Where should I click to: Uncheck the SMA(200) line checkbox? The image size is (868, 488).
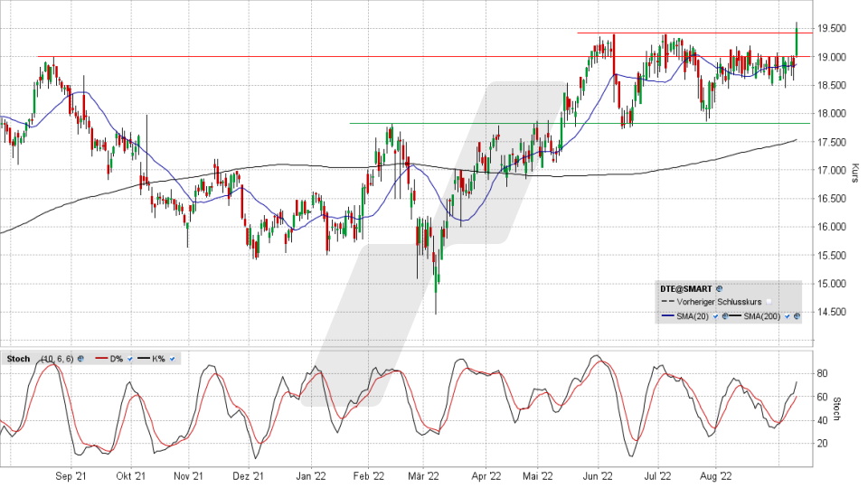(788, 316)
